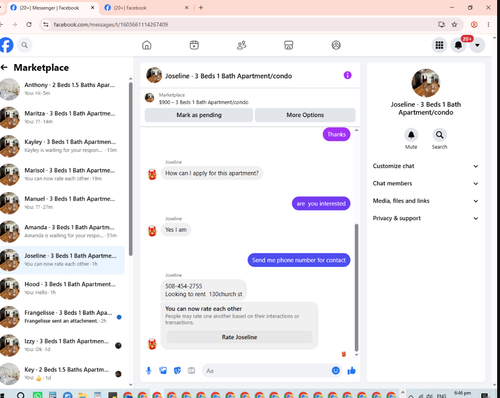This screenshot has height=398, width=500.
Task: Click the taskbar clock showing 6:46 pm
Action: 462,394
